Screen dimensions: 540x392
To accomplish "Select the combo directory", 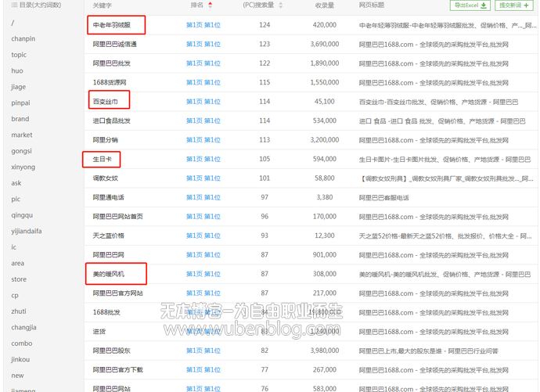I will [22, 343].
